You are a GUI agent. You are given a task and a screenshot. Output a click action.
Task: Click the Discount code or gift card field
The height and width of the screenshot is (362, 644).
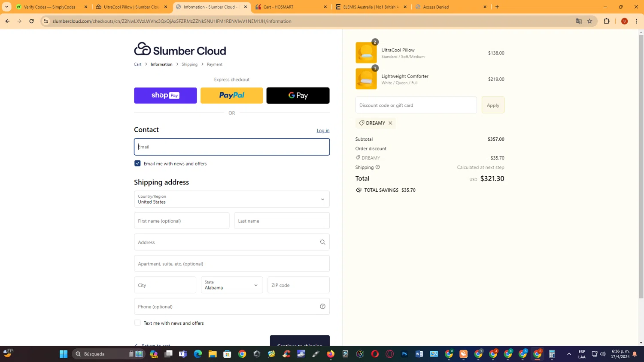point(416,105)
